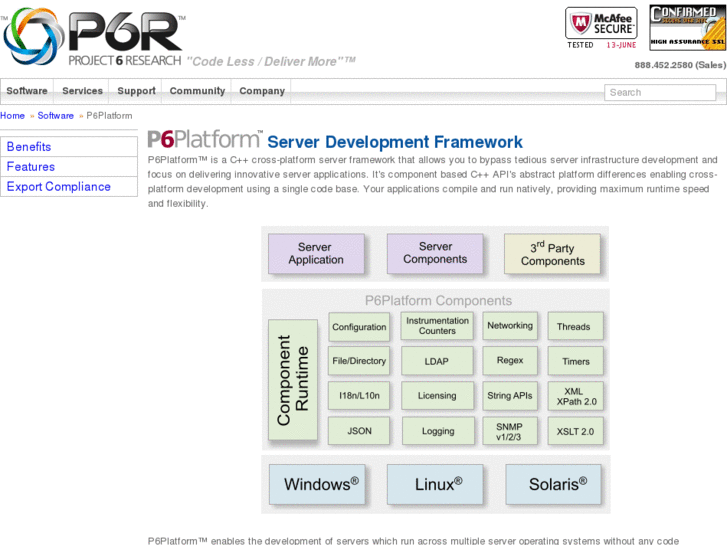This screenshot has height=545, width=727.
Task: Click the XML XPath 2.0 box
Action: pos(575,396)
